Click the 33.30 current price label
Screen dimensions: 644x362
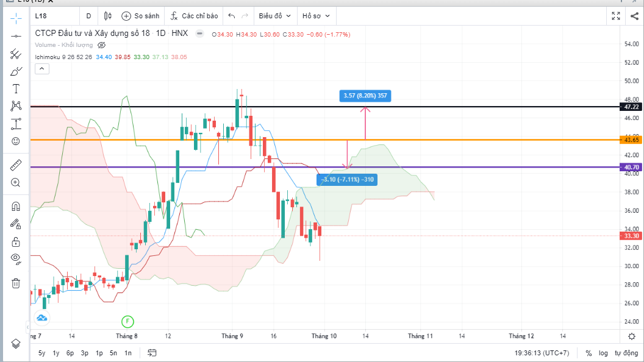(631, 236)
